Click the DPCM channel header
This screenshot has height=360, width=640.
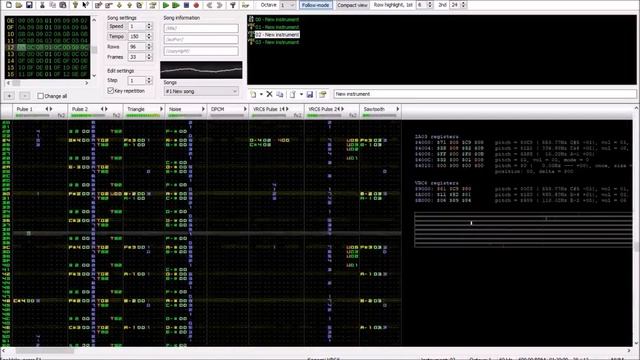pyautogui.click(x=228, y=111)
